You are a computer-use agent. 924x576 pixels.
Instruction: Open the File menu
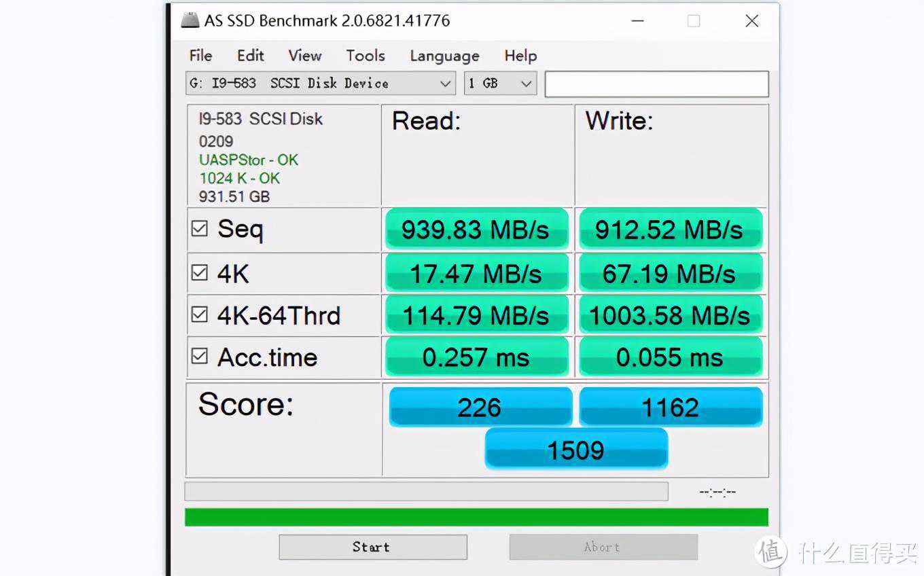[x=200, y=56]
